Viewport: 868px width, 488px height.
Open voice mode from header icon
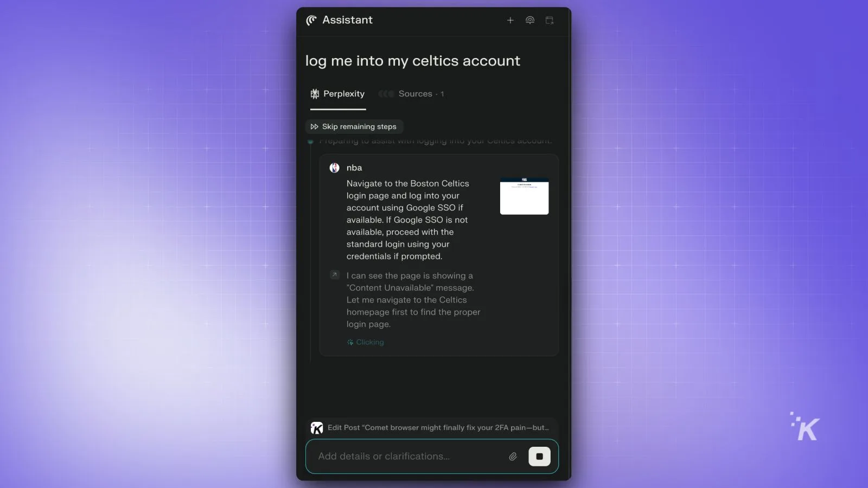[530, 20]
